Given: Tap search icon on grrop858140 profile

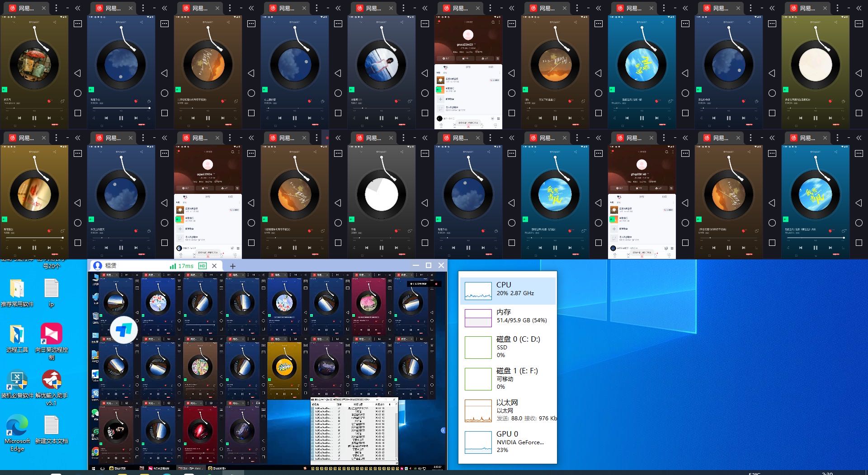Looking at the screenshot, I should coord(667,151).
